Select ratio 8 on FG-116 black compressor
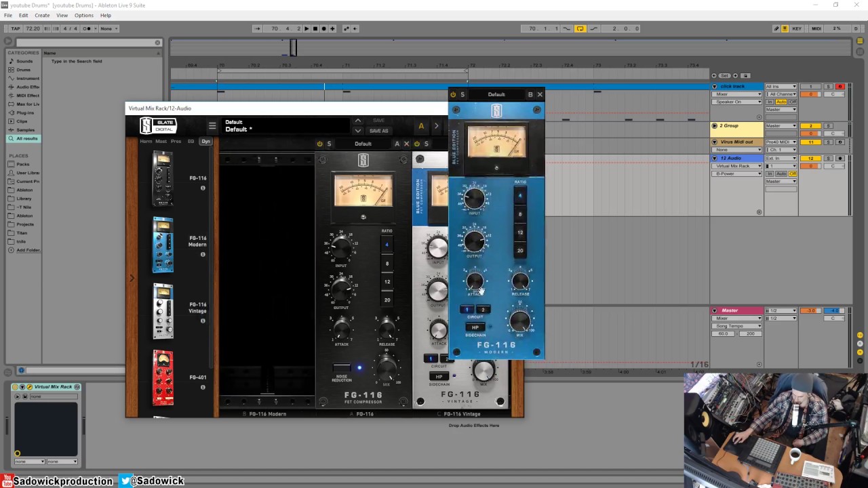Image resolution: width=868 pixels, height=488 pixels. tap(387, 264)
